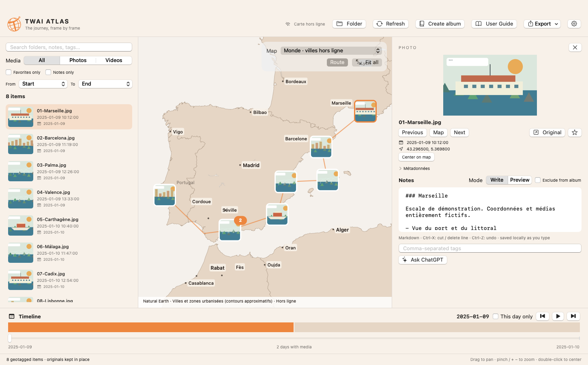The height and width of the screenshot is (365, 588).
Task: Enable Favorites only filter
Action: click(x=9, y=72)
